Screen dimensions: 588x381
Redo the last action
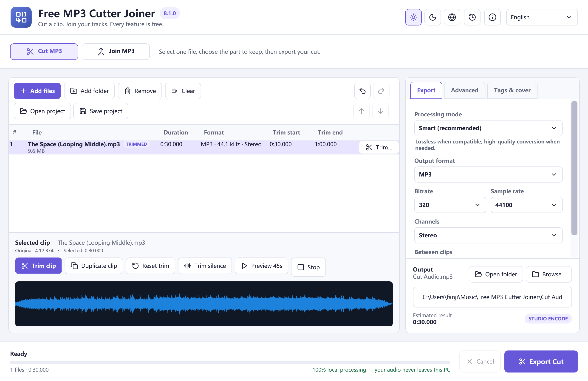pyautogui.click(x=381, y=91)
